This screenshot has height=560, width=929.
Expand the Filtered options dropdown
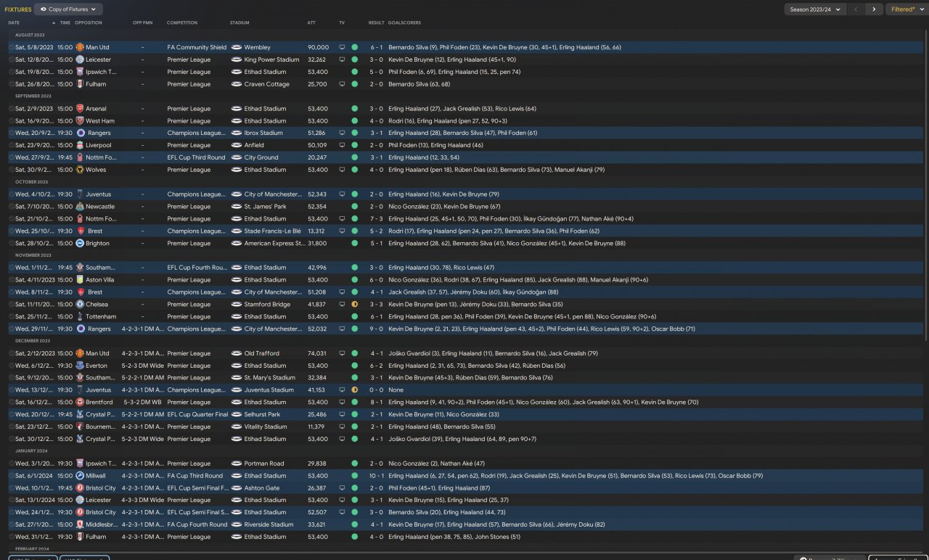point(904,9)
